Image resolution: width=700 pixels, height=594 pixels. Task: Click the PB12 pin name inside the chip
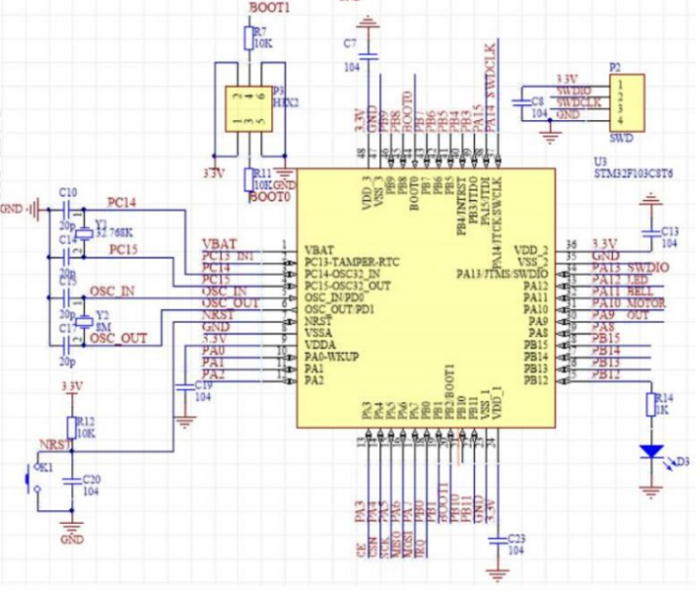click(x=535, y=381)
